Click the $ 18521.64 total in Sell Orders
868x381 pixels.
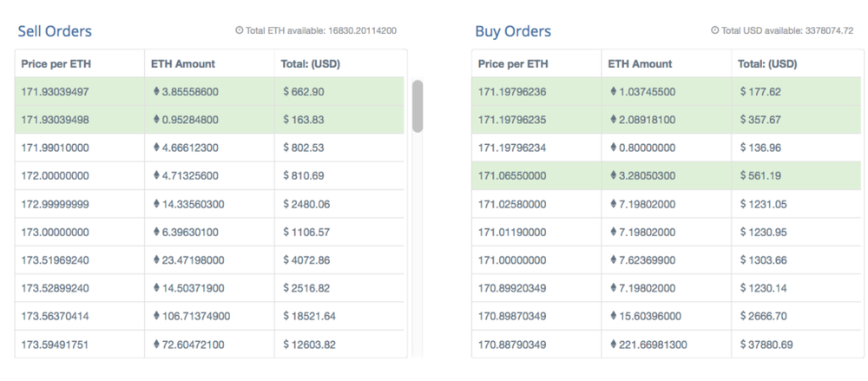[x=309, y=316]
